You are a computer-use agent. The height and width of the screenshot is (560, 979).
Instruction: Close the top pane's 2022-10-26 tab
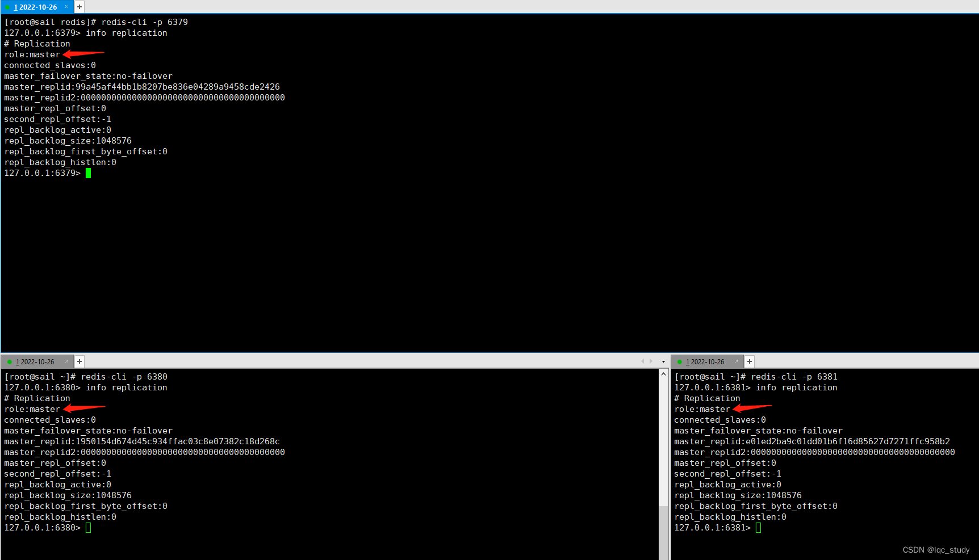[66, 7]
